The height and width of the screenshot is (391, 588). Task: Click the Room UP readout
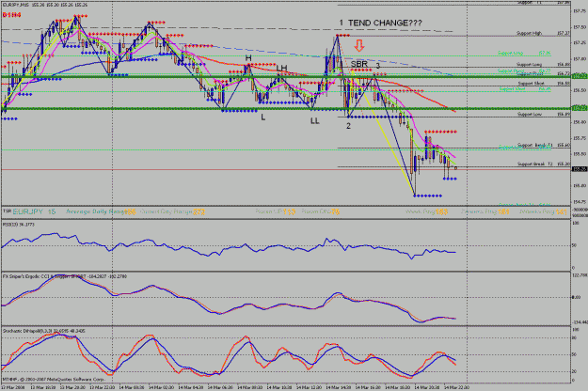[x=276, y=211]
